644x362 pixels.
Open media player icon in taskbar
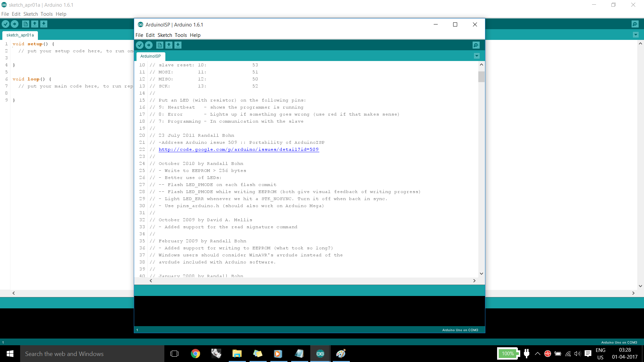point(278,354)
